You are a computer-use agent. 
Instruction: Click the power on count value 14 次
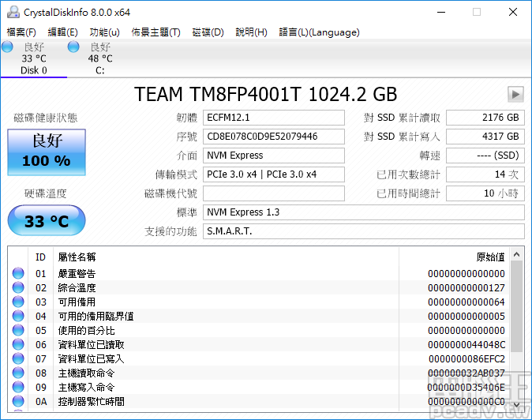(x=485, y=174)
